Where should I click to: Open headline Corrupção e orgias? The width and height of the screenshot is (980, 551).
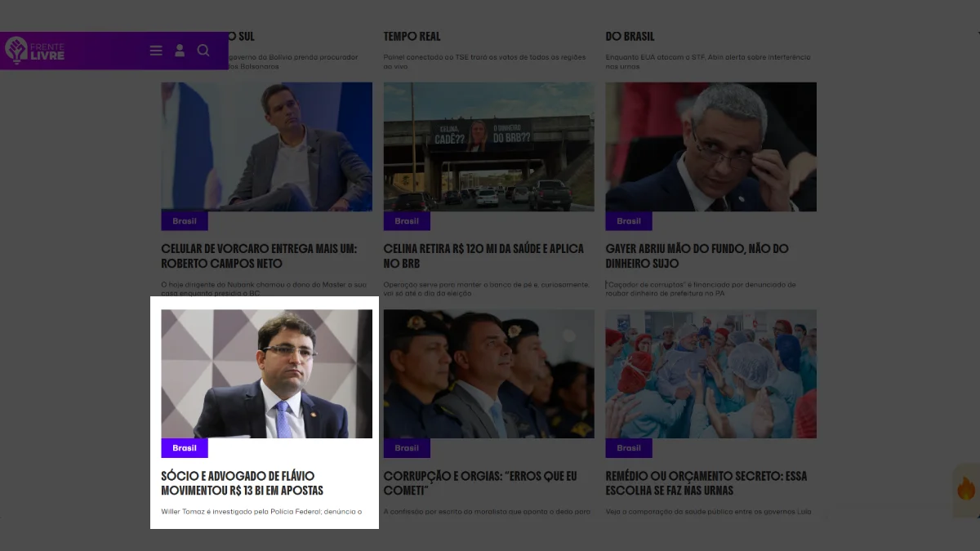[x=480, y=483]
